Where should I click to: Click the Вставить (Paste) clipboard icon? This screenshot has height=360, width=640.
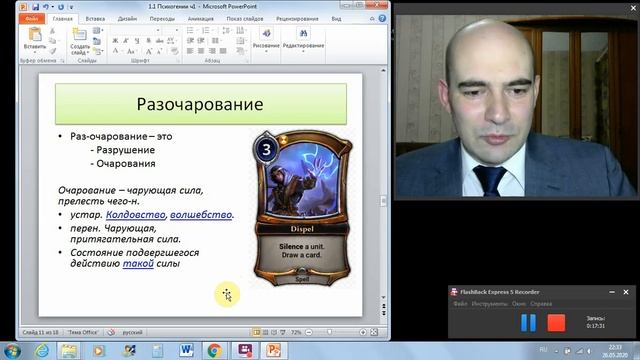(x=35, y=34)
